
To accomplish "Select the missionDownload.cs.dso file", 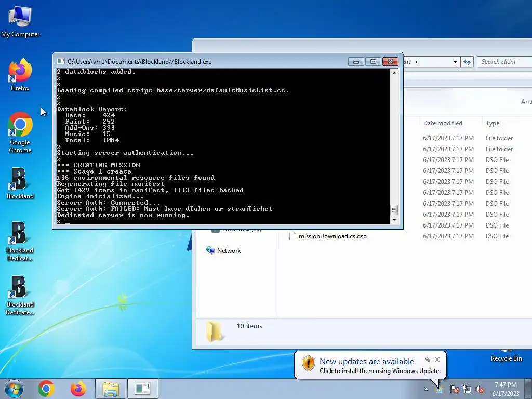I will (x=332, y=236).
